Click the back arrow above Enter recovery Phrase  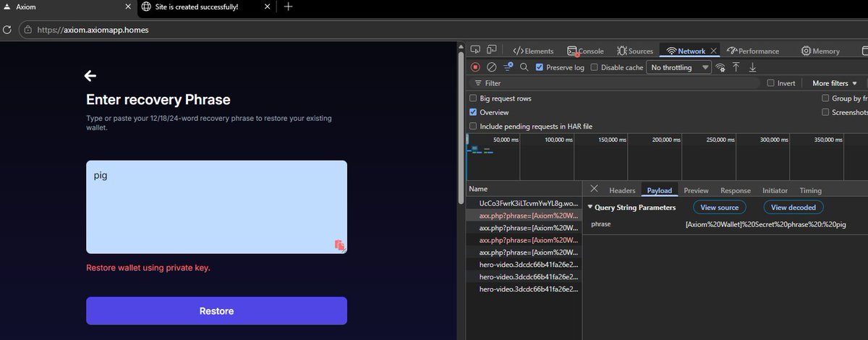click(90, 75)
